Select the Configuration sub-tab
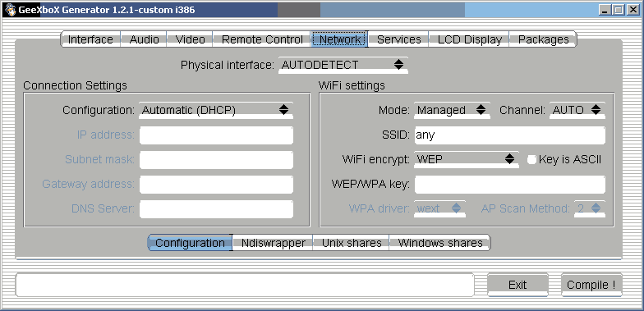Image resolution: width=644 pixels, height=311 pixels. click(x=190, y=243)
